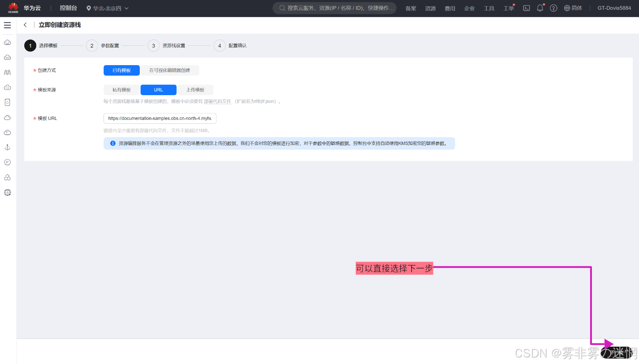Click the 控制台 console link
Screen dimensions: 639x364
click(68, 8)
